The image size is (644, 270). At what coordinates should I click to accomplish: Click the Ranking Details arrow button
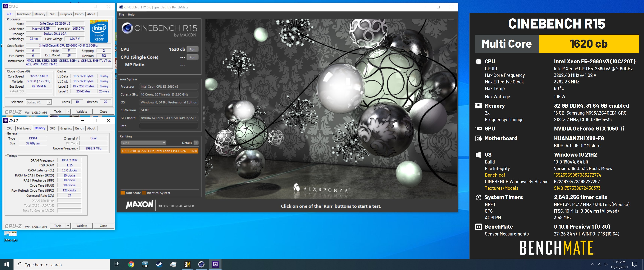196,143
